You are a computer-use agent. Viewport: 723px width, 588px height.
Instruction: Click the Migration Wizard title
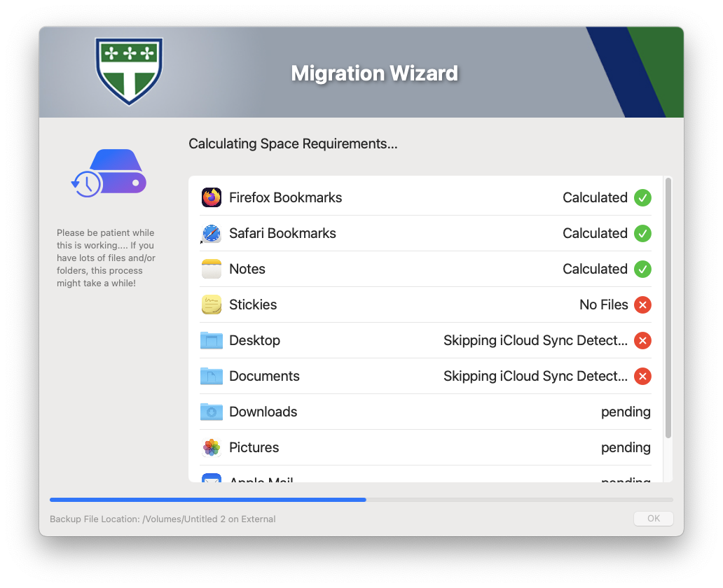tap(374, 73)
